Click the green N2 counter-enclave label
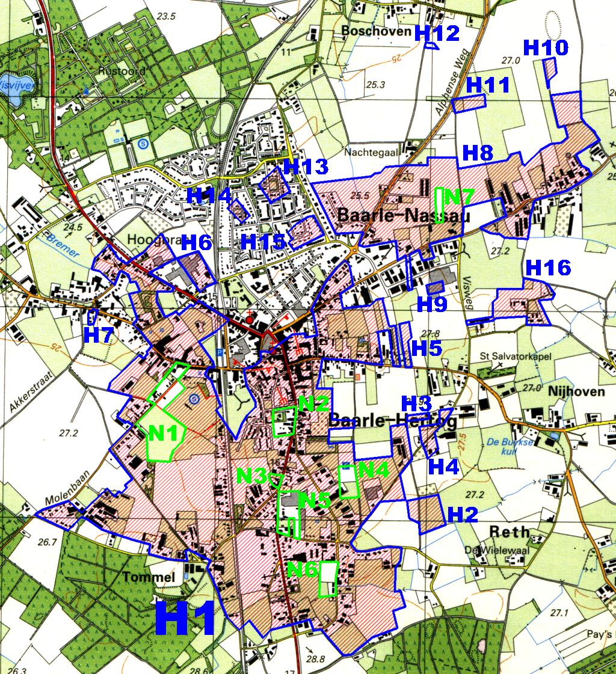616x674 pixels. (x=314, y=403)
